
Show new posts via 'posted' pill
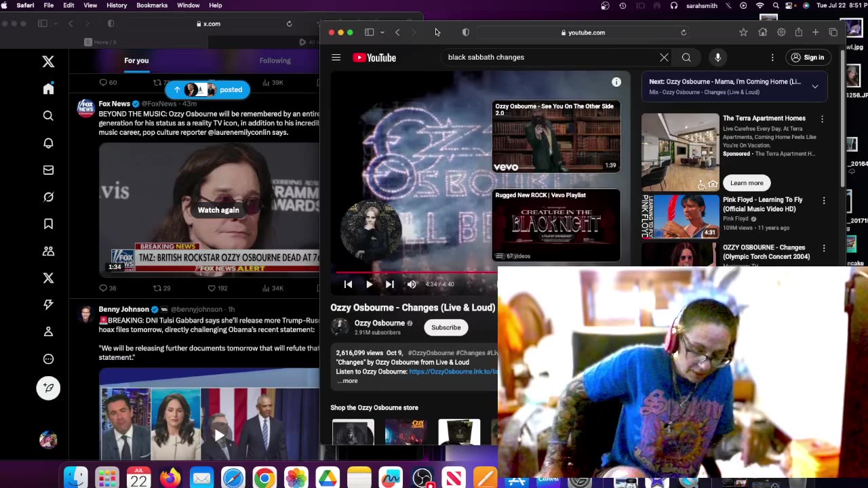[208, 89]
